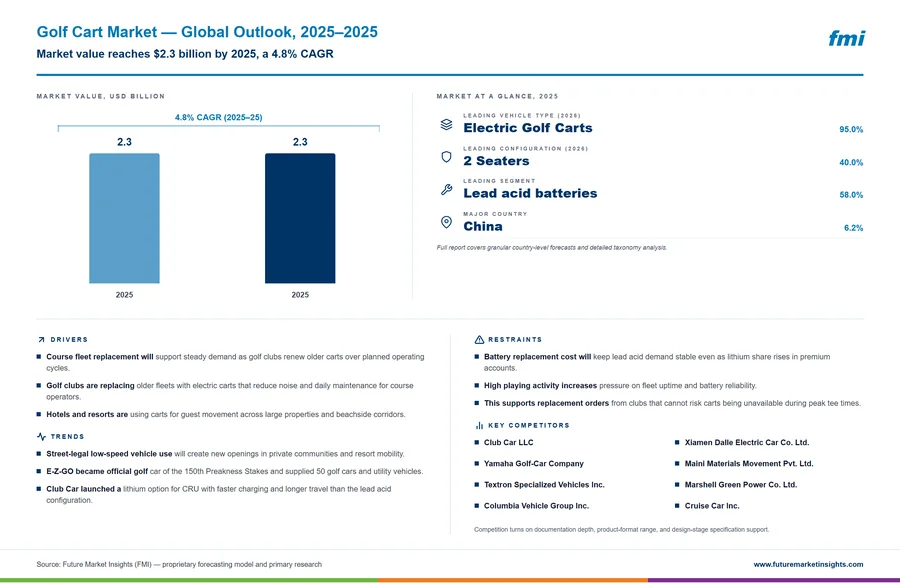Click the 95.0% value for Electric Golf Carts
Screen dimensions: 900x583
[x=851, y=130]
